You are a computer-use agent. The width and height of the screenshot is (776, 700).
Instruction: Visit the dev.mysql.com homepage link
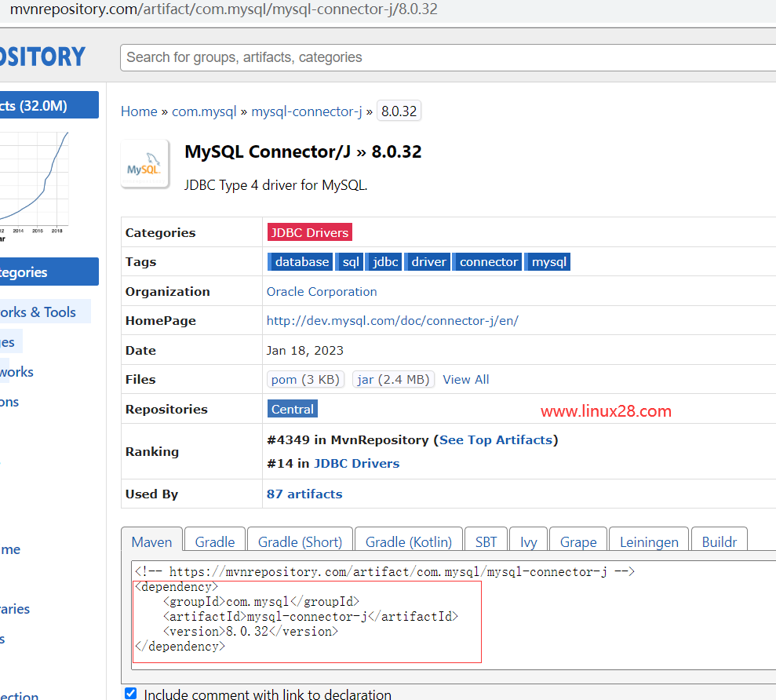tap(392, 321)
